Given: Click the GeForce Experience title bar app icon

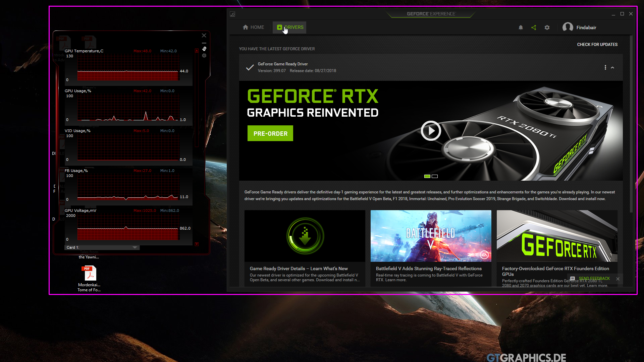Looking at the screenshot, I should pyautogui.click(x=232, y=14).
